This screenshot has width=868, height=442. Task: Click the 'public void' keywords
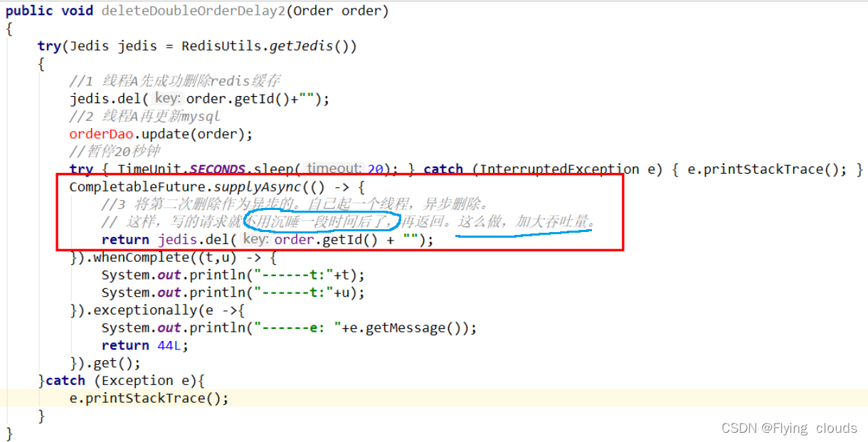point(51,11)
